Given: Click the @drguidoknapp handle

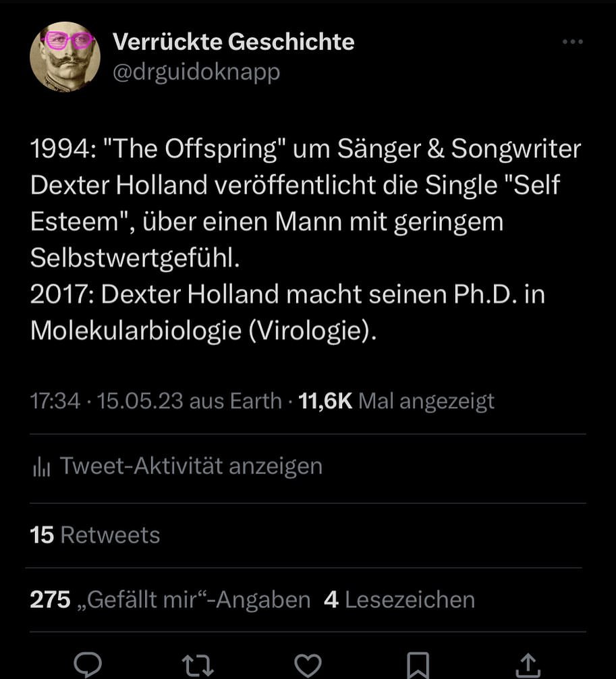Looking at the screenshot, I should (x=196, y=72).
